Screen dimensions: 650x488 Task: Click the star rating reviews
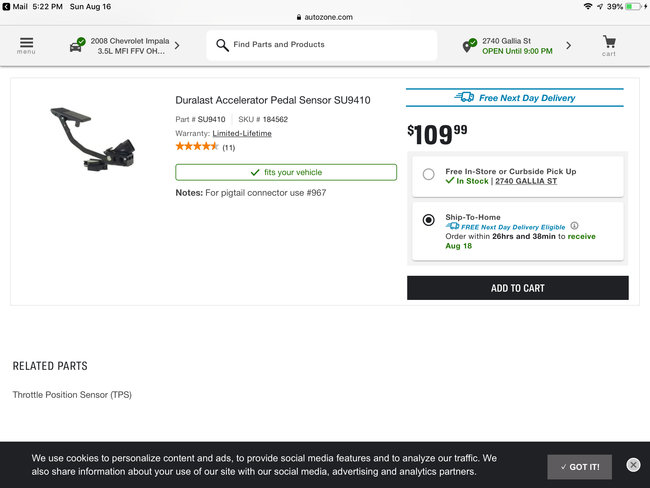pos(197,147)
